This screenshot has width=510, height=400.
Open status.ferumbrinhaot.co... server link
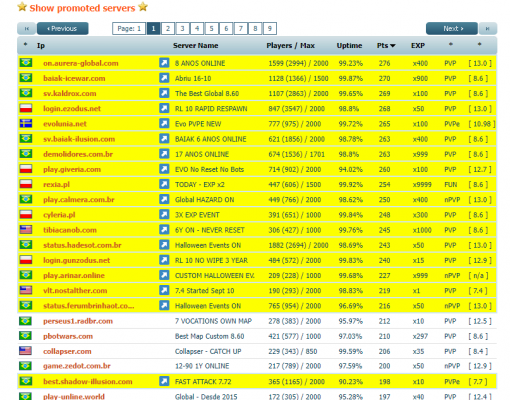tap(89, 306)
